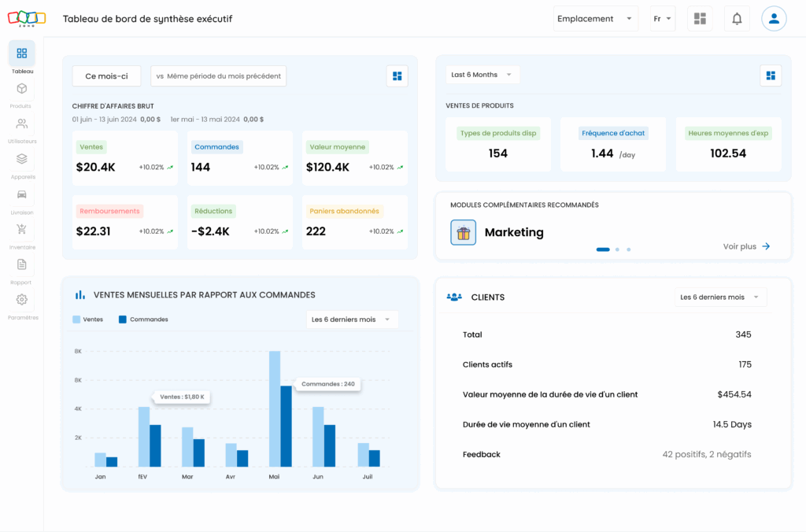The image size is (806, 532).
Task: Open Appareils layers icon in sidebar
Action: (x=21, y=159)
